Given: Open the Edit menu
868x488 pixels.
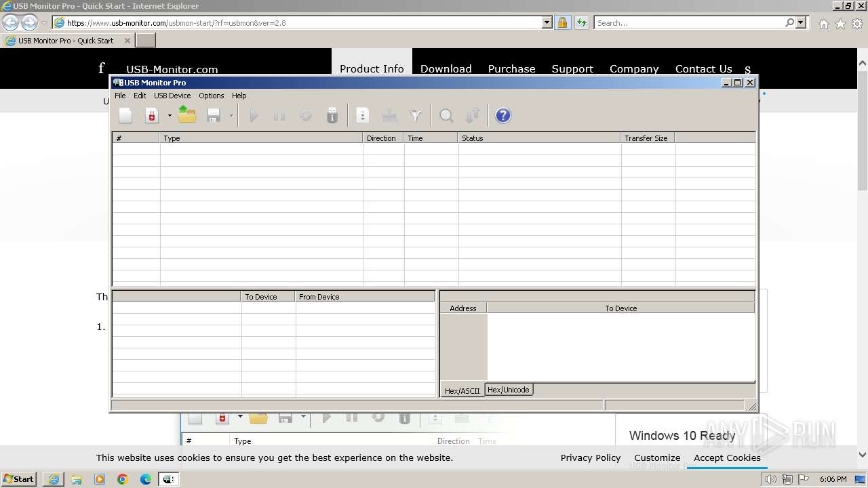Looking at the screenshot, I should (140, 96).
